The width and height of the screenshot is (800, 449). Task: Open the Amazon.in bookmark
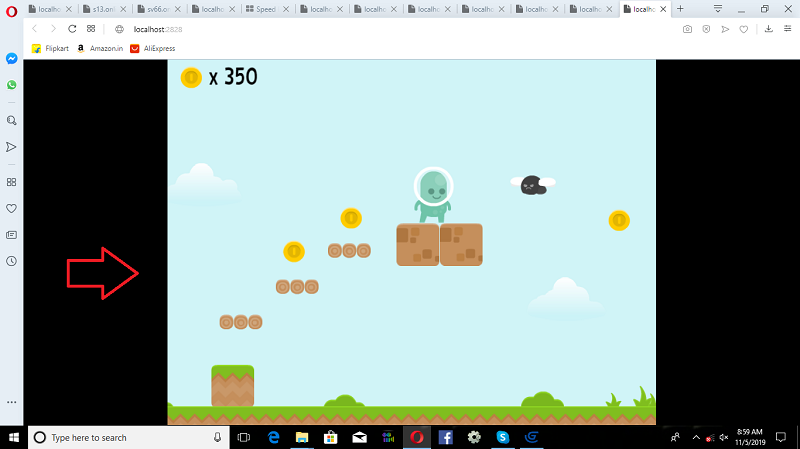(100, 48)
